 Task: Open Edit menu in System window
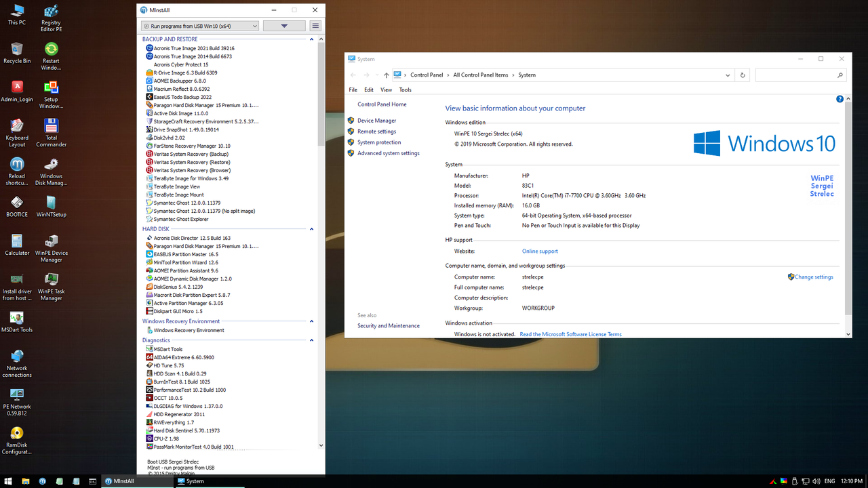(369, 89)
